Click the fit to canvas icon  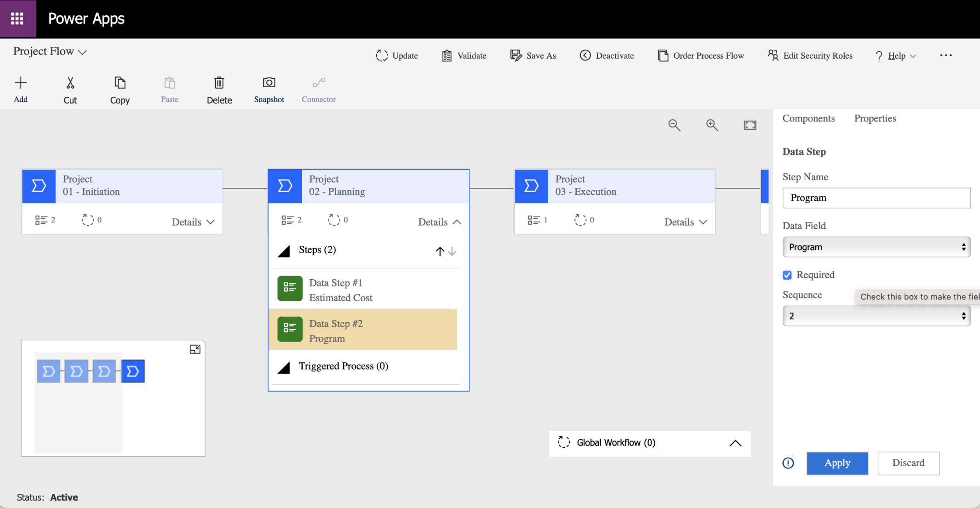pos(750,125)
